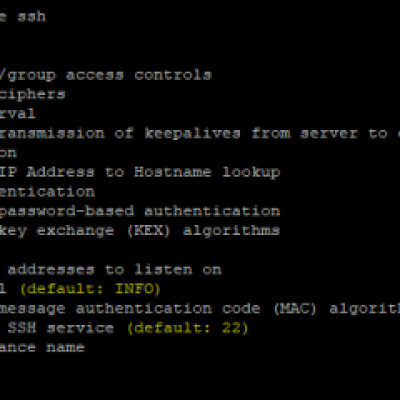Click the 'rval' text line
400x400 pixels.
pos(17,114)
